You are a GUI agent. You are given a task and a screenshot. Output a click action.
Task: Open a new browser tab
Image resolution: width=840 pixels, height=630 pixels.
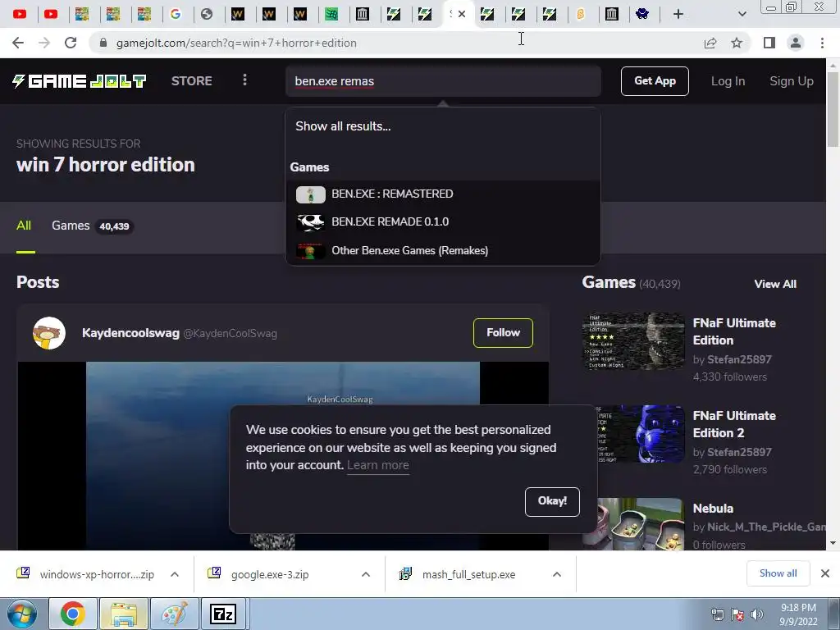click(x=678, y=14)
